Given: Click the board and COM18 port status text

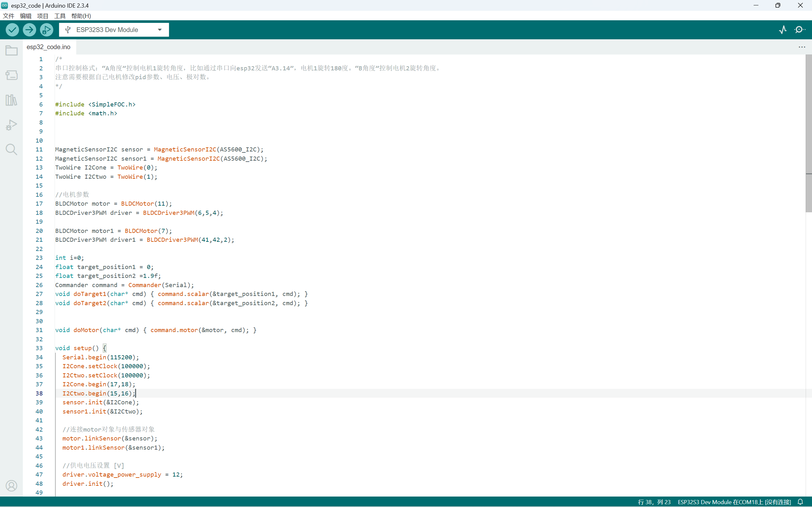Looking at the screenshot, I should coord(734,502).
